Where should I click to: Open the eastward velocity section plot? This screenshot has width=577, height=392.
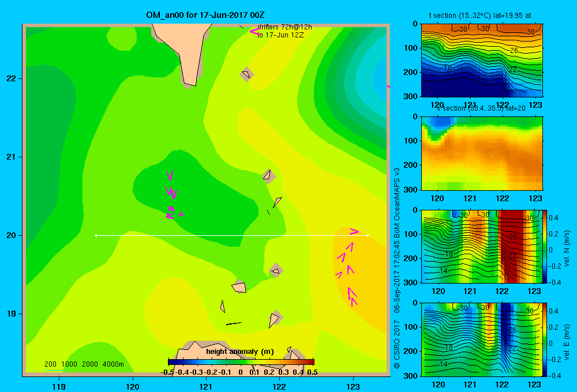pyautogui.click(x=482, y=340)
